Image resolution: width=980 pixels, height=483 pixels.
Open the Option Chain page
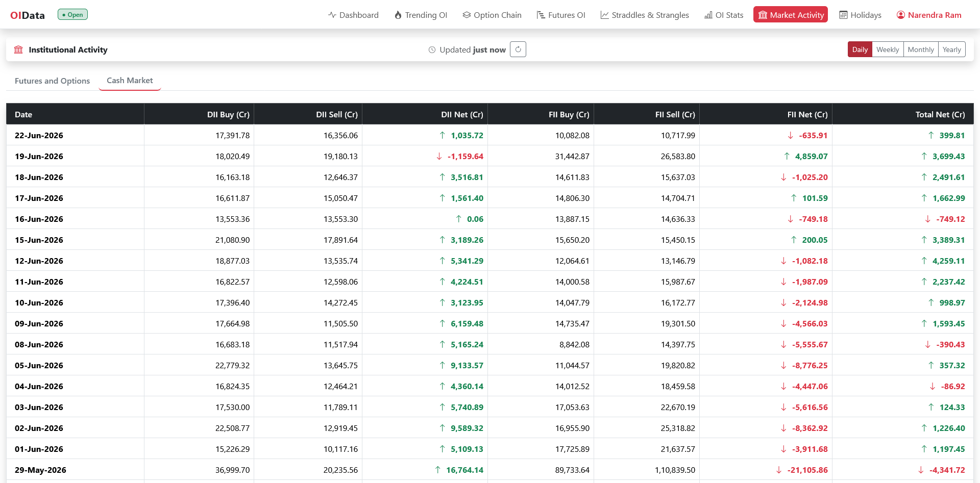(x=492, y=15)
